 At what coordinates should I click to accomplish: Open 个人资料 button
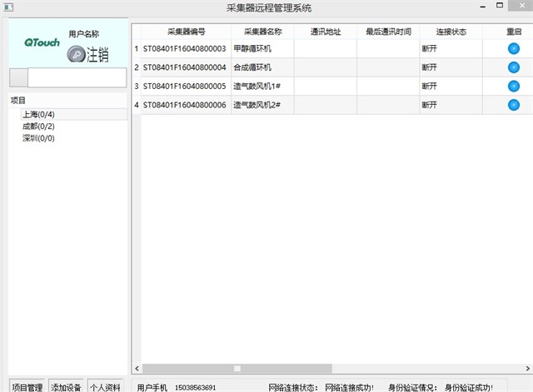[105, 387]
